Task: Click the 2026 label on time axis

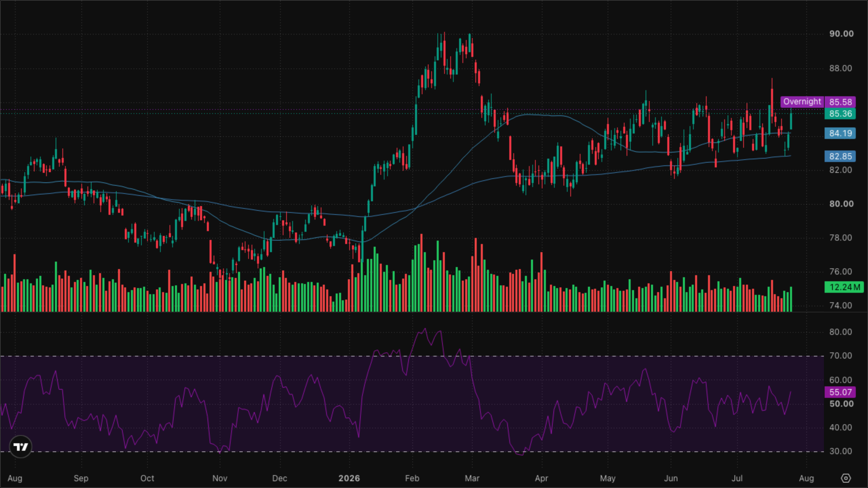Action: (x=349, y=479)
